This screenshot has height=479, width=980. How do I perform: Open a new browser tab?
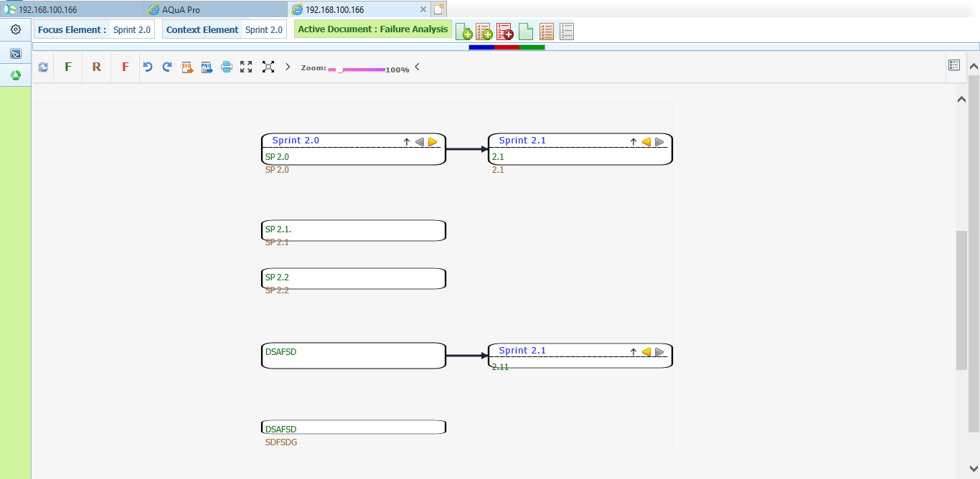tap(438, 9)
